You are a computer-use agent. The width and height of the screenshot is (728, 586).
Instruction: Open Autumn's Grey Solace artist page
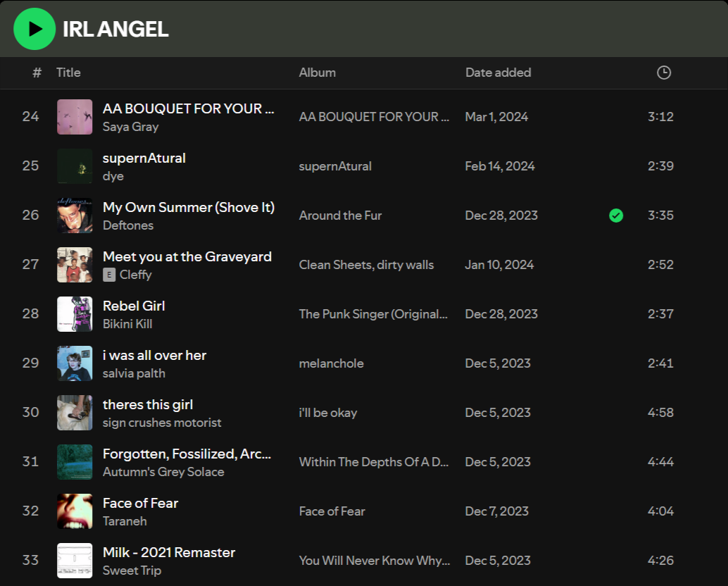pyautogui.click(x=163, y=472)
